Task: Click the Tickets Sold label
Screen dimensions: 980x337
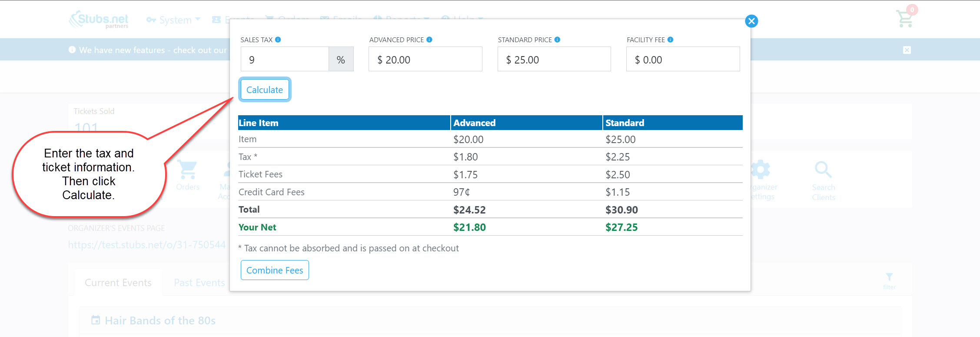Action: click(x=94, y=111)
